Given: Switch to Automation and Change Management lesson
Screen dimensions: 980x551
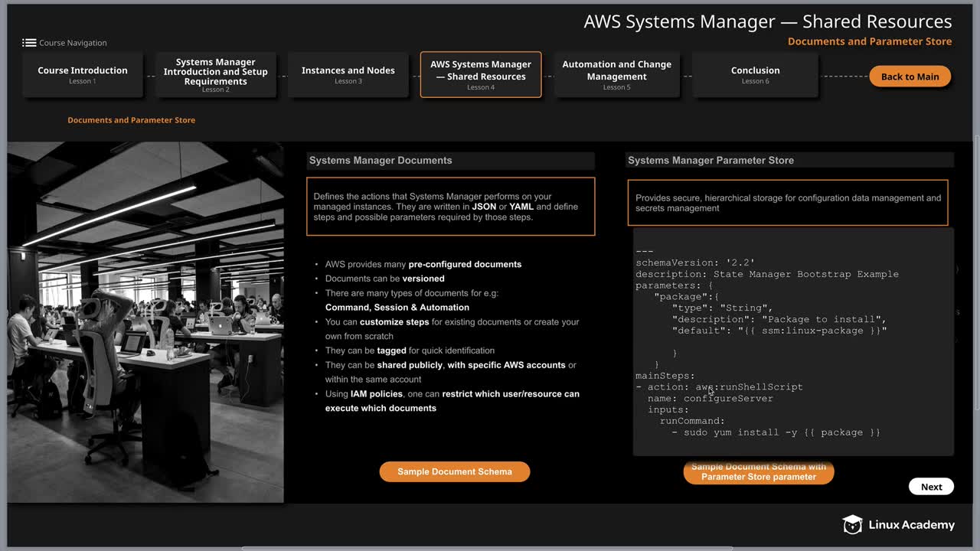Looking at the screenshot, I should point(617,74).
